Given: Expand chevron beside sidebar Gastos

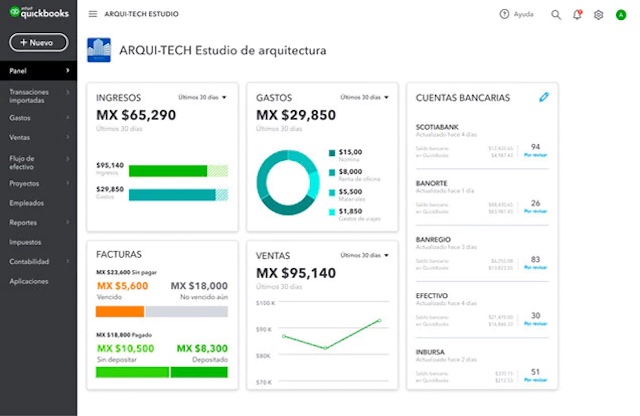Looking at the screenshot, I should tap(68, 118).
